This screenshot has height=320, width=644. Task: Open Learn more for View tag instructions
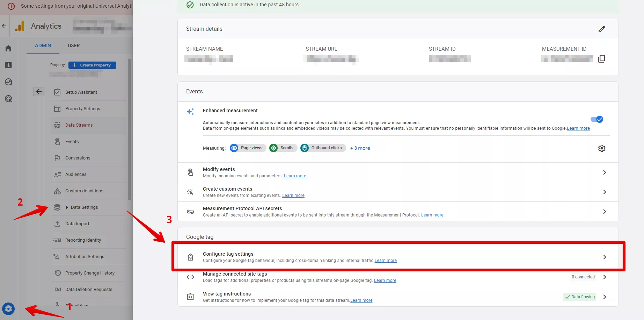coord(361,300)
